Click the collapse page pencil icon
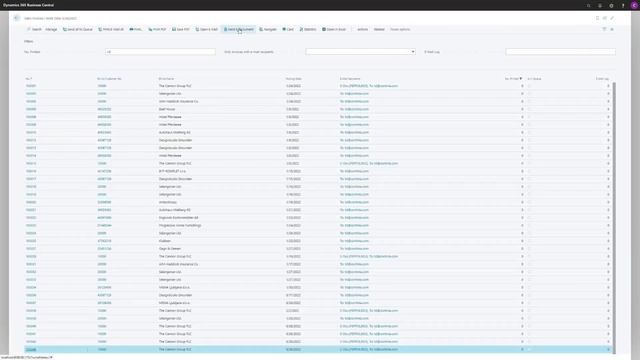640x360 pixels. pos(612,18)
